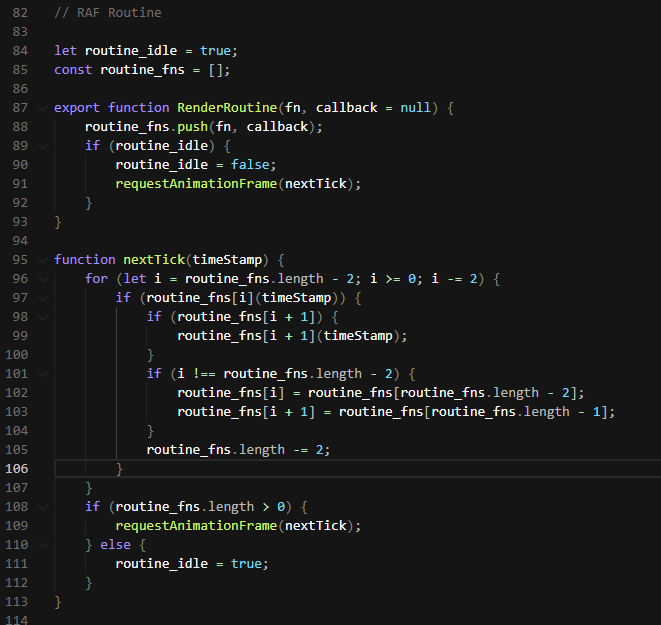The height and width of the screenshot is (625, 661).
Task: Click line number 106 in the gutter
Action: pyautogui.click(x=16, y=469)
